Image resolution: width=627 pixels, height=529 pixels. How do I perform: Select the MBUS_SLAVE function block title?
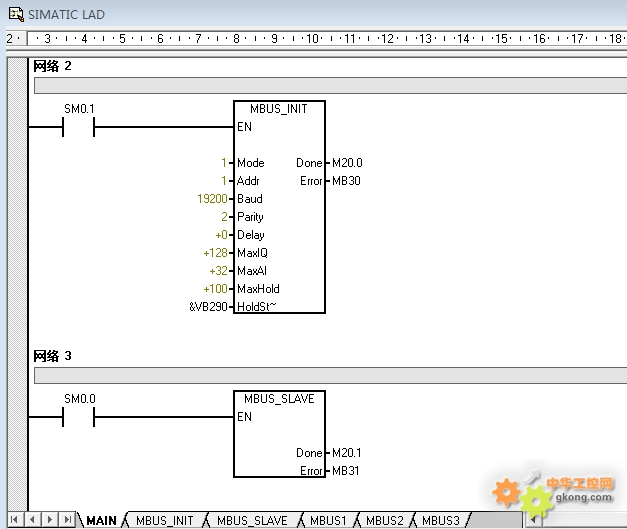click(279, 399)
